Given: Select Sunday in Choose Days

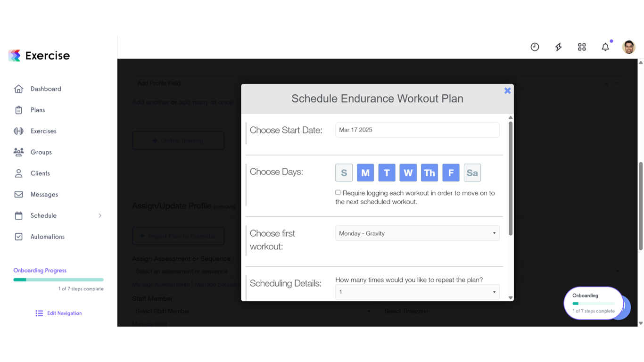Looking at the screenshot, I should (x=344, y=173).
